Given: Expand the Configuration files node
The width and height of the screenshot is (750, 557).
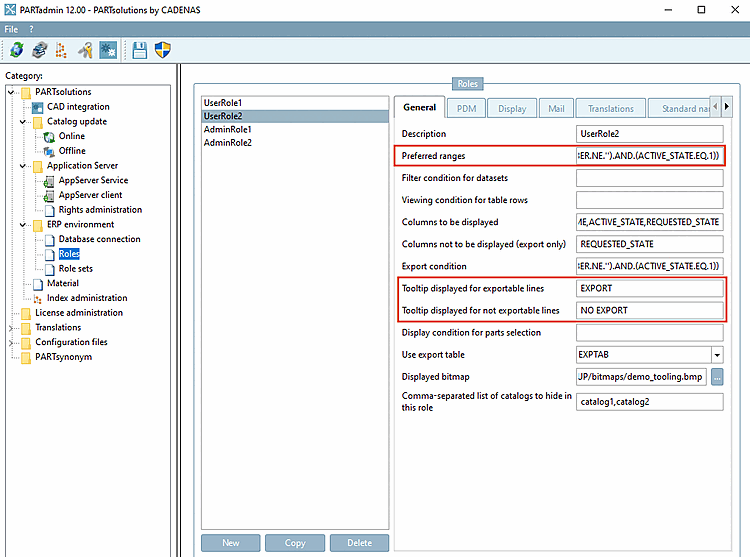Looking at the screenshot, I should coord(11,343).
